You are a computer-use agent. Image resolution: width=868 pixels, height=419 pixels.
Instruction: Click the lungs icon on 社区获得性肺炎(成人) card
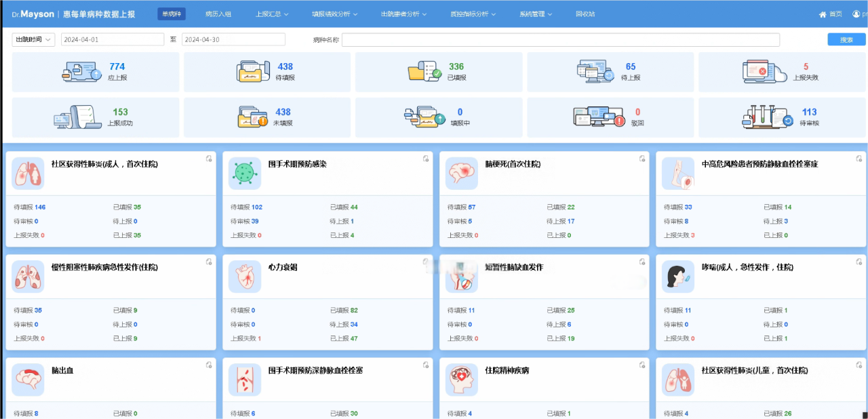[x=28, y=174]
